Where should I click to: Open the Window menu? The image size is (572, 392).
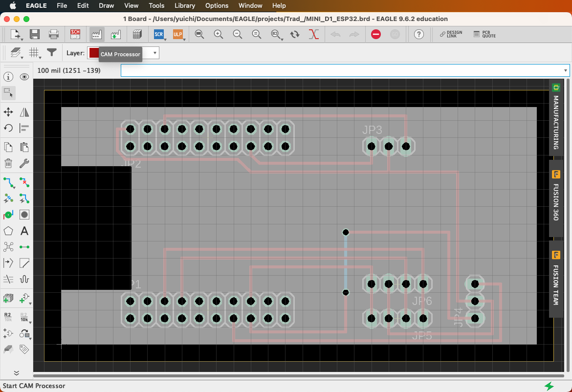coord(250,5)
